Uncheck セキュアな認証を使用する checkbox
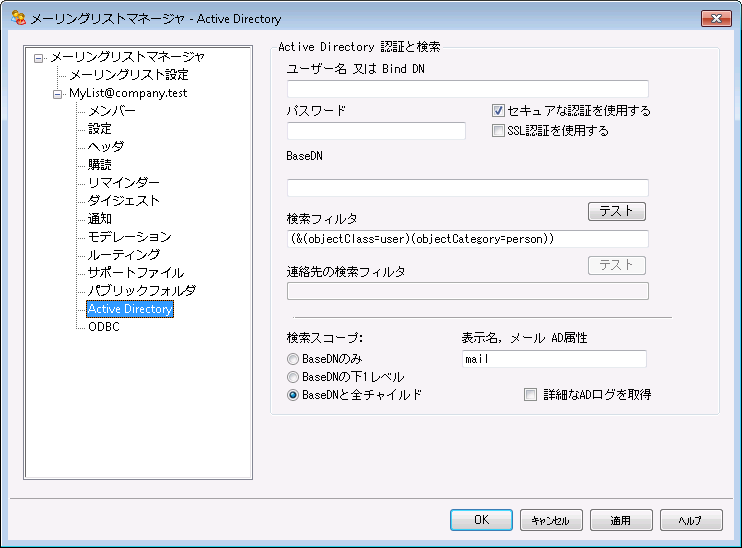 click(x=498, y=111)
